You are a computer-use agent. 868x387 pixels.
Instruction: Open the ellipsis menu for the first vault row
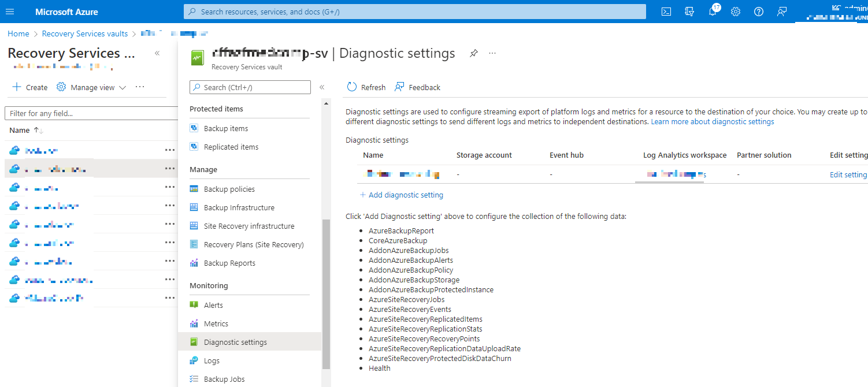(169, 150)
